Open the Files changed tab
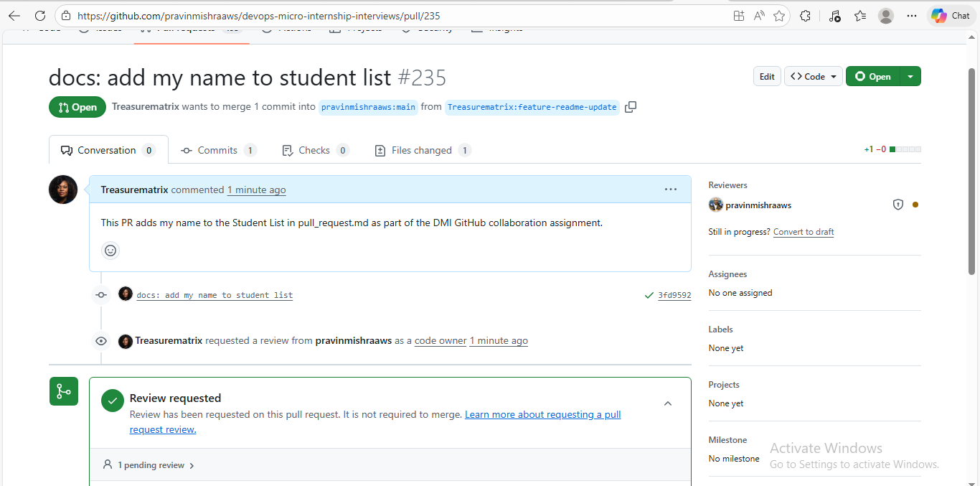The width and height of the screenshot is (980, 486). click(423, 150)
